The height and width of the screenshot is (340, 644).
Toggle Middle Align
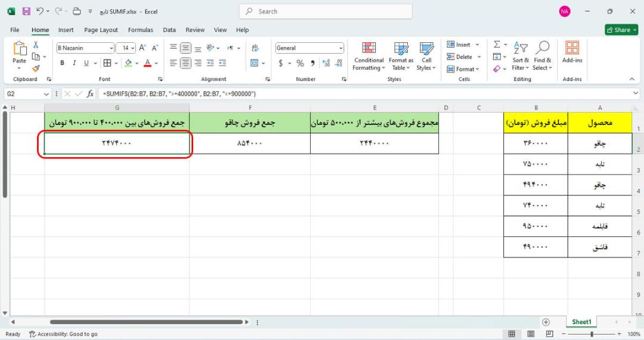tap(185, 48)
